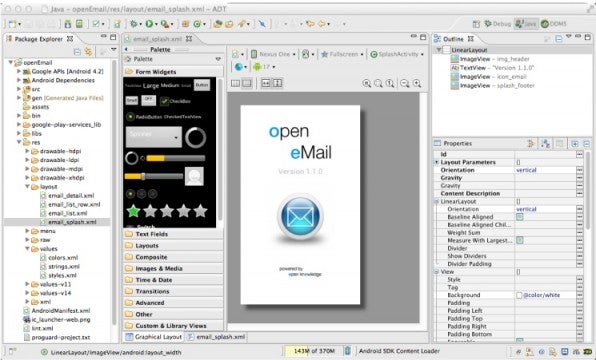Switch to the Debug perspective

coord(498,24)
